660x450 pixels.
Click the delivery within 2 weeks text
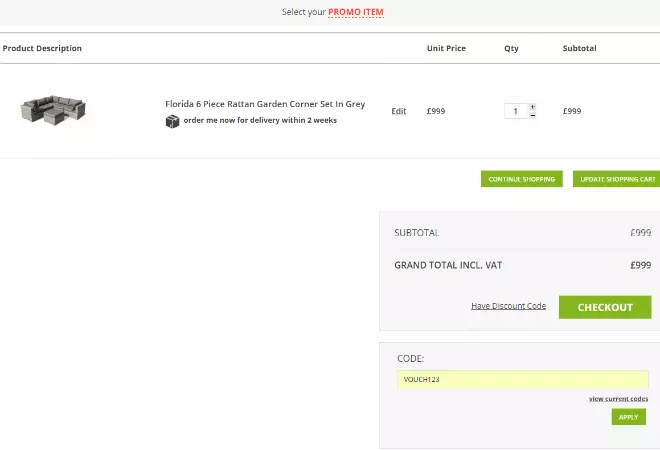(260, 120)
